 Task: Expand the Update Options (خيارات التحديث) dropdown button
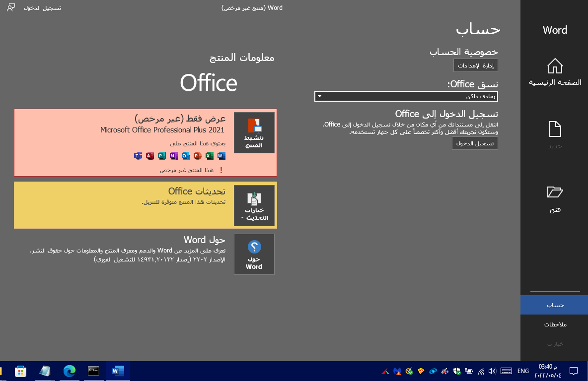click(x=254, y=206)
